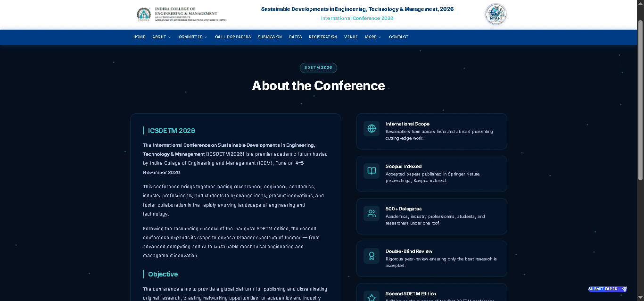Click the Double-Blind Review card title
Screen dimensions: 644x301
pyautogui.click(x=409, y=251)
